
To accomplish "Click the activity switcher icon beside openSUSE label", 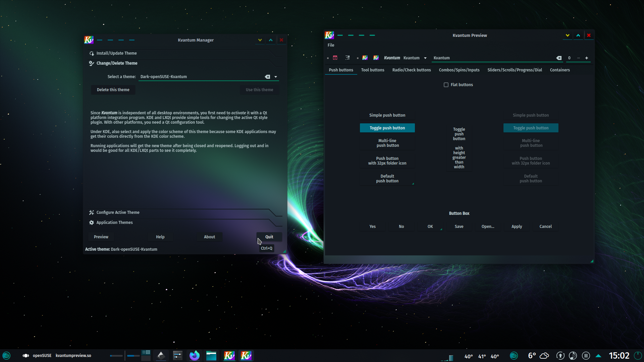I will [x=26, y=356].
